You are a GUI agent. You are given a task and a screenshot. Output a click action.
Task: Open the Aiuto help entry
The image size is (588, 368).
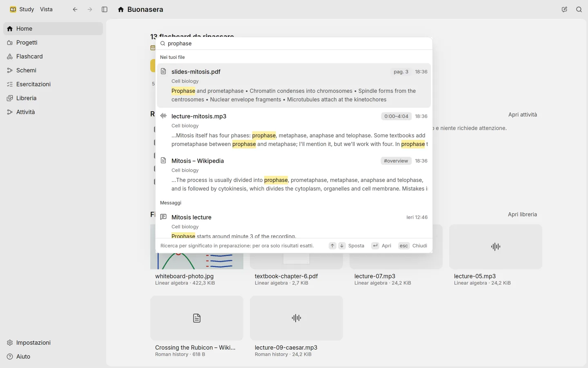53,357
